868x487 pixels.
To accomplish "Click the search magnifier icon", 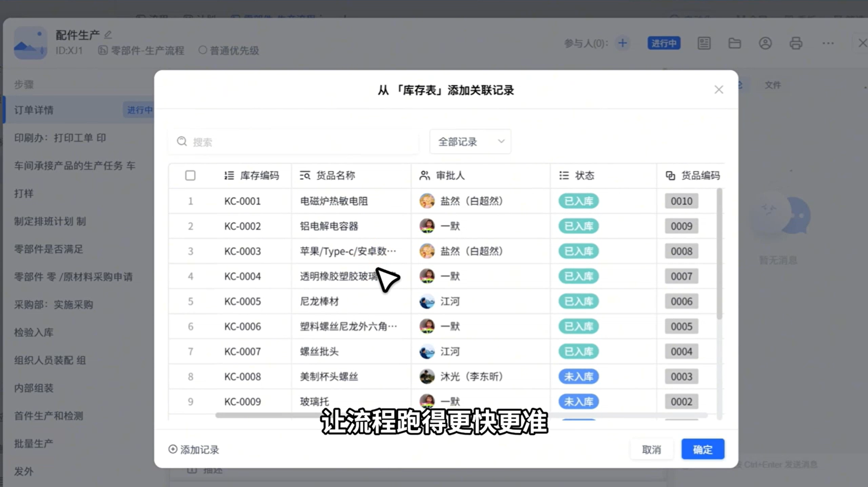I will (x=182, y=141).
